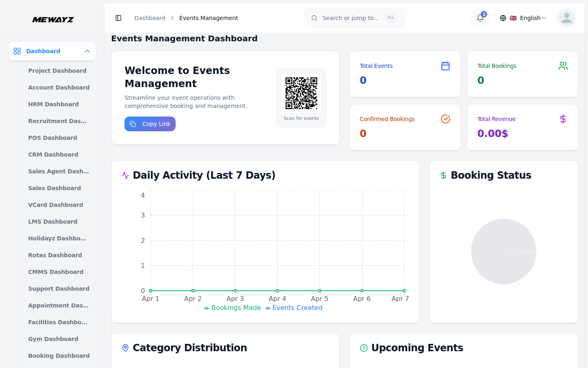
Task: Open the notifications bell
Action: (479, 18)
